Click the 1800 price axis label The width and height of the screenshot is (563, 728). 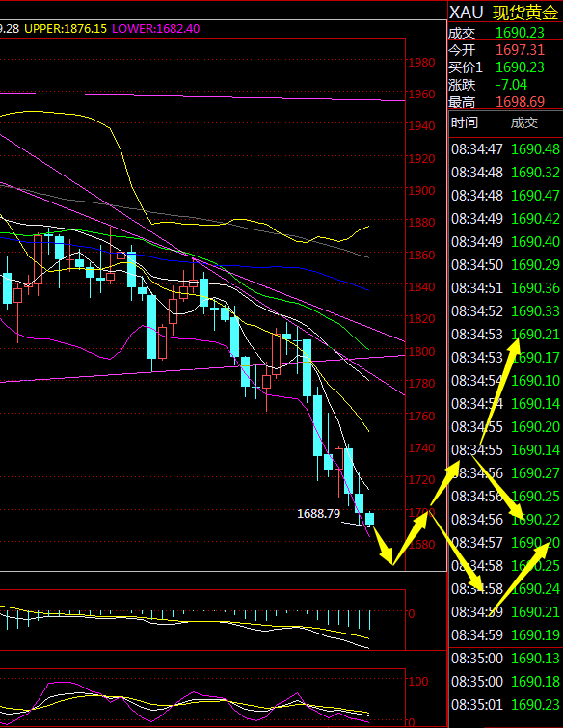(x=421, y=351)
